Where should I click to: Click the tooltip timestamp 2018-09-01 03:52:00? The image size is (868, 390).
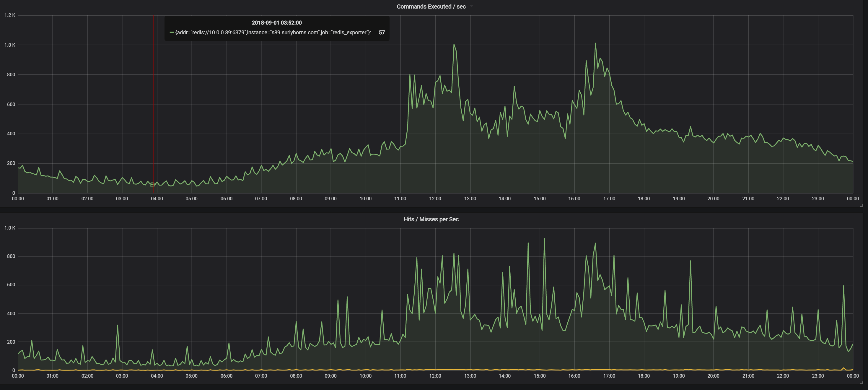pyautogui.click(x=277, y=22)
